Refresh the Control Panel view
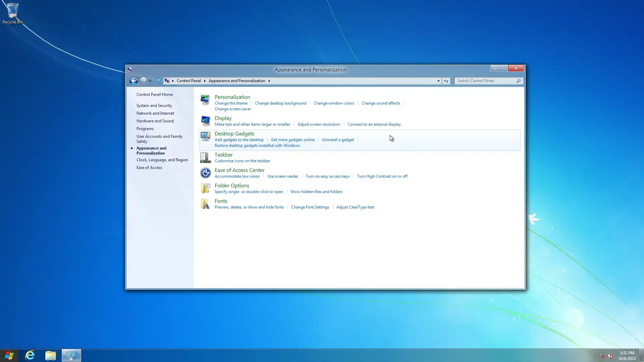Image resolution: width=644 pixels, height=362 pixels. (x=446, y=81)
